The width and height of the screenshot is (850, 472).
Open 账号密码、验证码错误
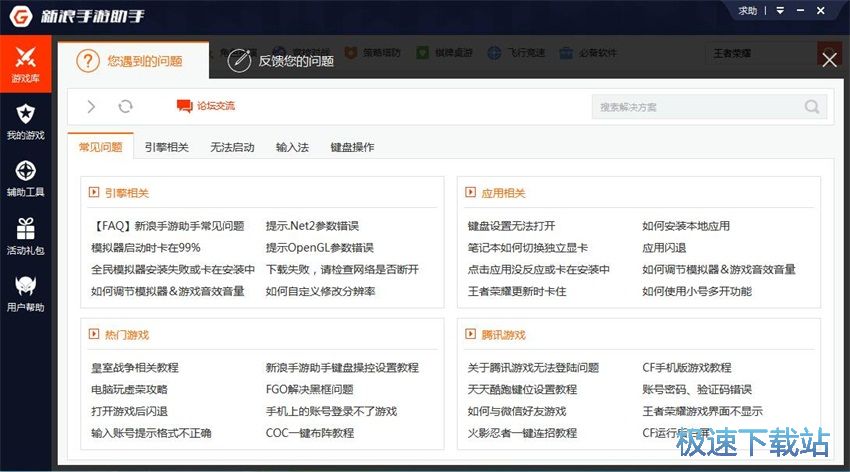[697, 389]
